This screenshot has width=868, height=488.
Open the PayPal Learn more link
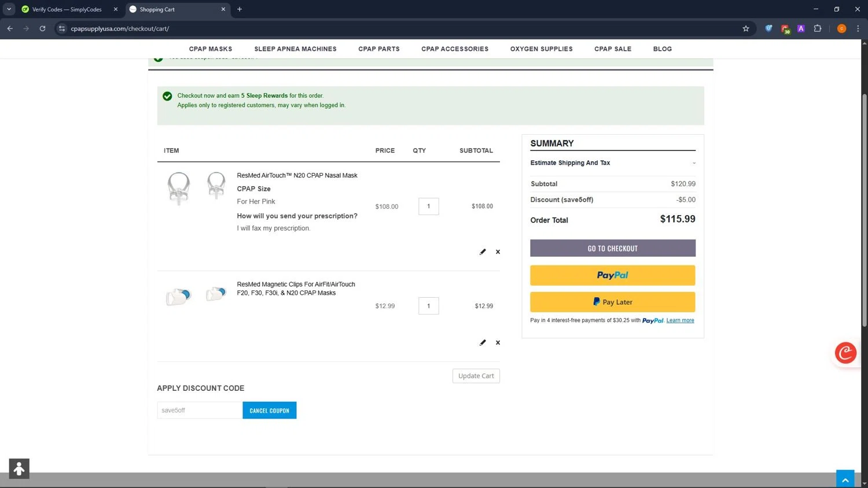coord(680,320)
